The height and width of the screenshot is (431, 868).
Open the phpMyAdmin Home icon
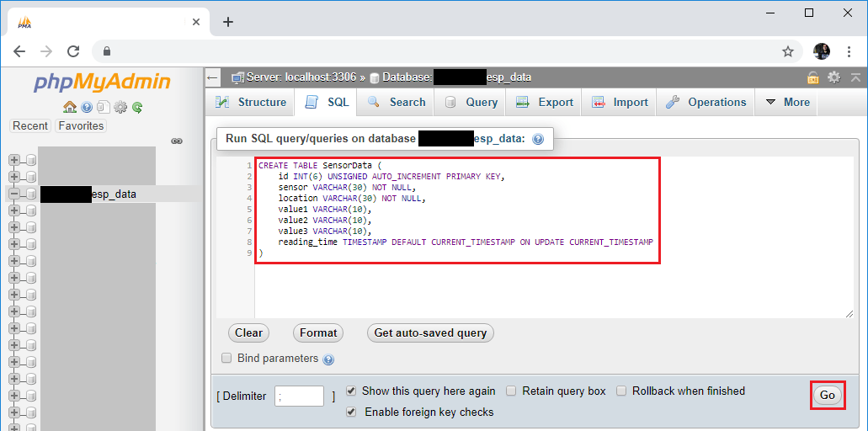coord(70,107)
